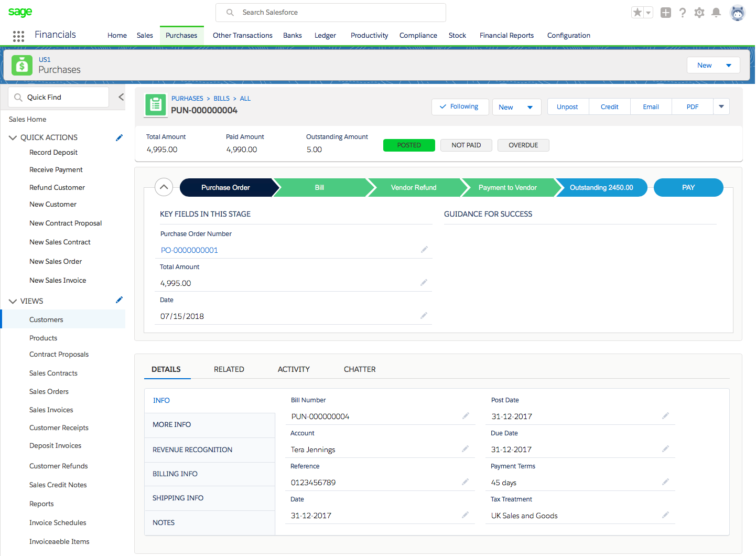Click the Quick Find input
756x556 pixels.
click(x=59, y=97)
